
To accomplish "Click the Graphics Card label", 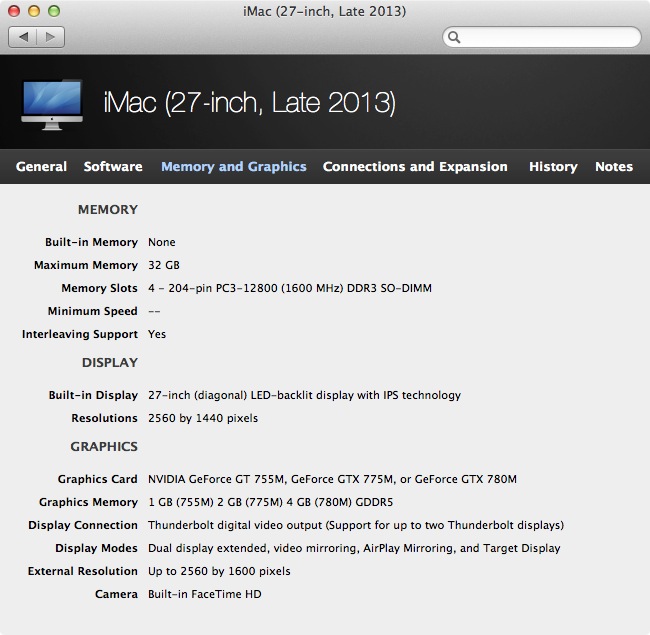I will [97, 479].
